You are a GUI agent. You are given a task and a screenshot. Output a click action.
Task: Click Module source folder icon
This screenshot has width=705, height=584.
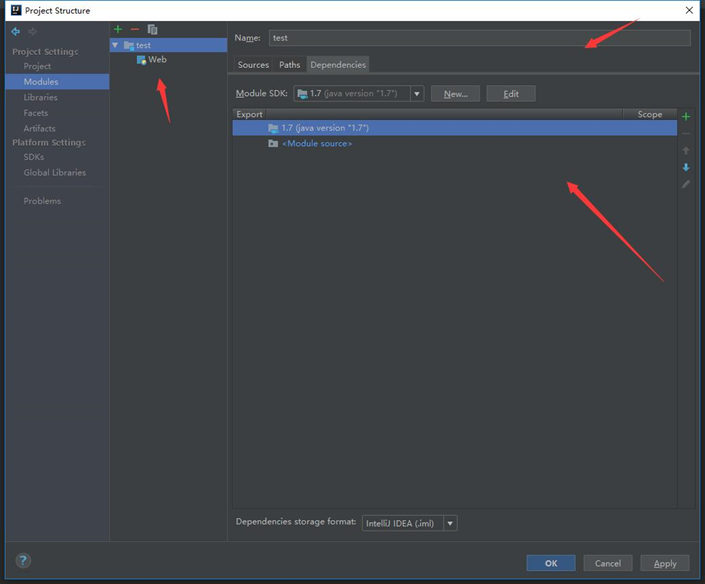click(x=273, y=143)
